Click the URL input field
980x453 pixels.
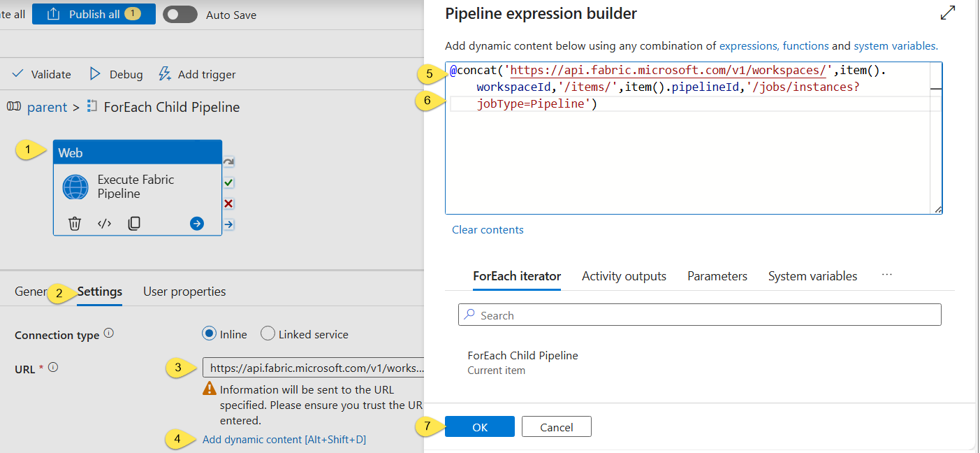tap(313, 368)
